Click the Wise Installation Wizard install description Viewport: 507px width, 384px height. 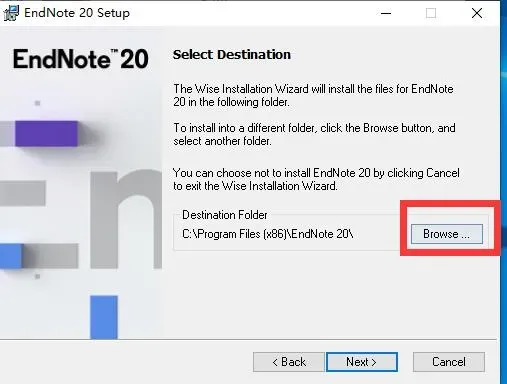313,95
